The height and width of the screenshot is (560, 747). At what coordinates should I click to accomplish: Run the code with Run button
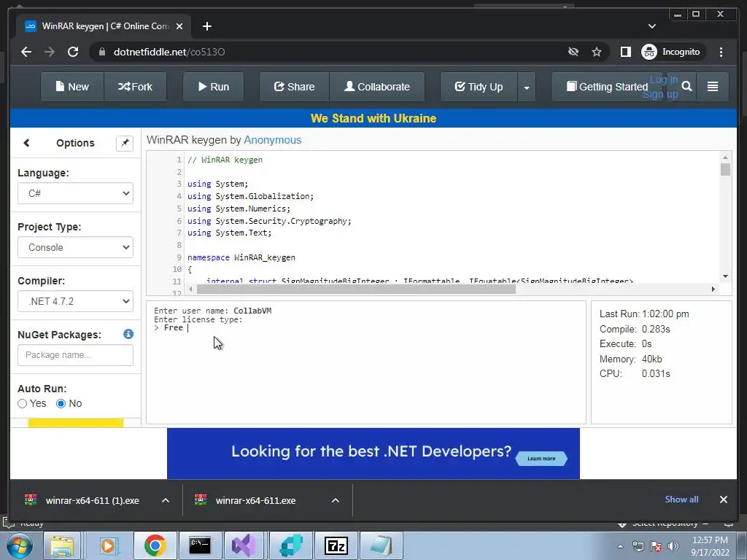coord(214,87)
